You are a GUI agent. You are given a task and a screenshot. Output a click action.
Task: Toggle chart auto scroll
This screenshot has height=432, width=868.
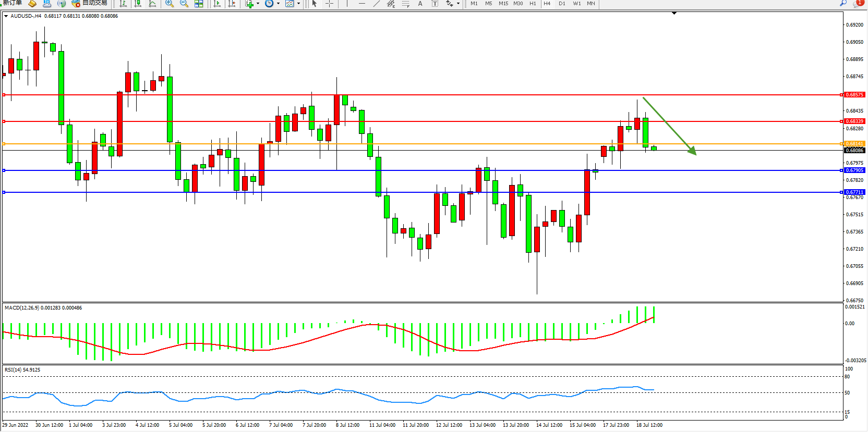pyautogui.click(x=217, y=4)
